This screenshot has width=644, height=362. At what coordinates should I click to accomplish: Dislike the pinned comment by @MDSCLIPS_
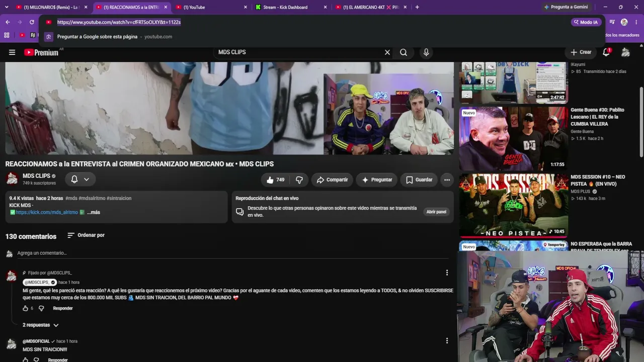point(41,308)
